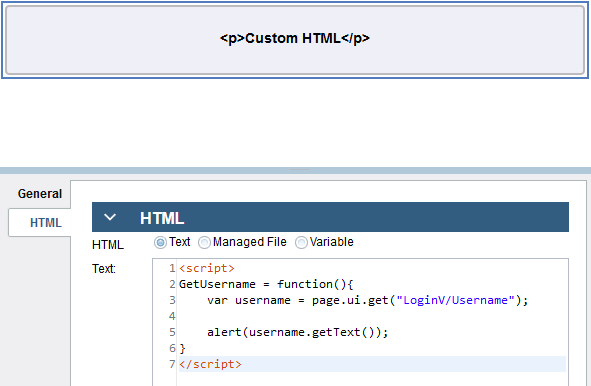Click the opening <script> tag on line 1
This screenshot has height=386, width=591.
click(x=207, y=268)
